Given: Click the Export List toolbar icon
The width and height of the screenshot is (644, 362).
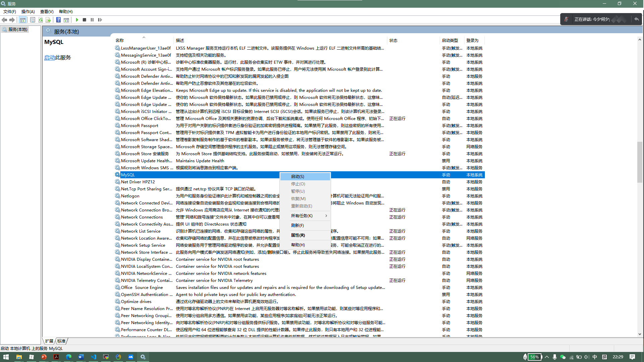Looking at the screenshot, I should (48, 20).
